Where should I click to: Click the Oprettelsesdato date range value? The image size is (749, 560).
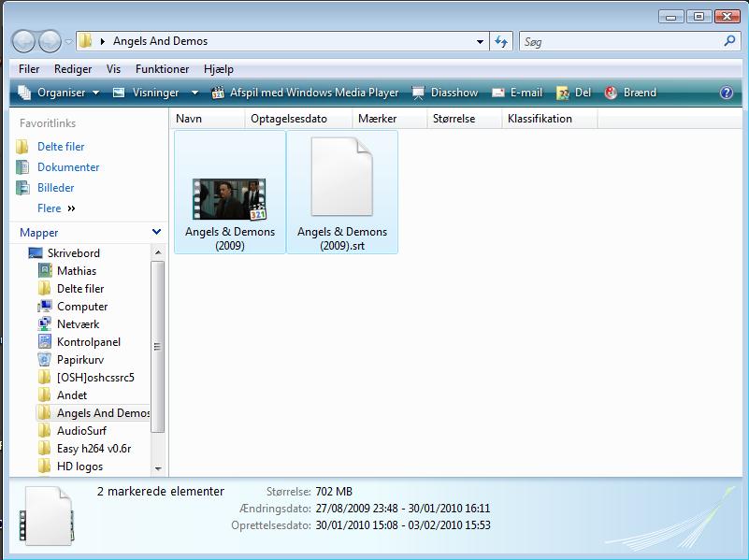click(403, 525)
